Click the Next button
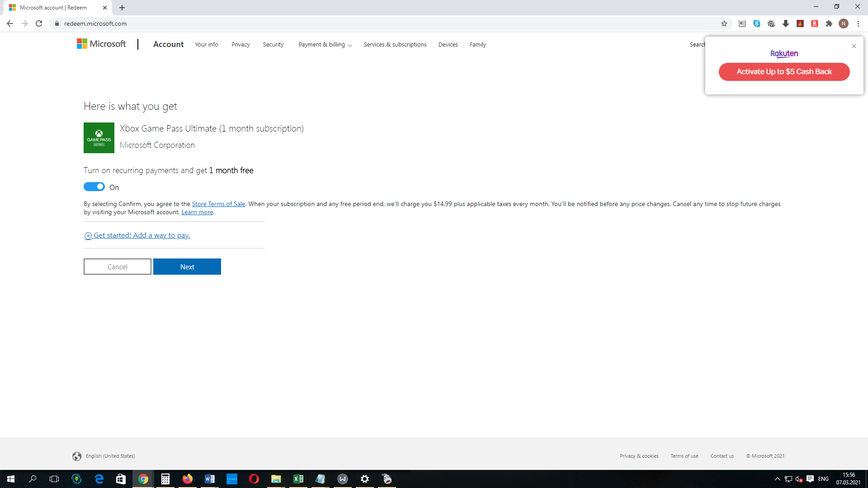 [187, 267]
